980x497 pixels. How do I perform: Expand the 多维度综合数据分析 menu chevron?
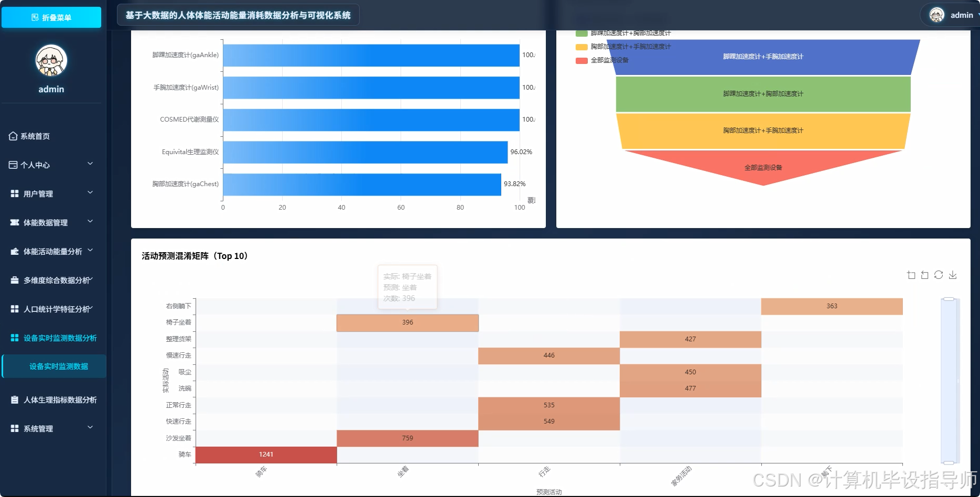click(x=90, y=279)
